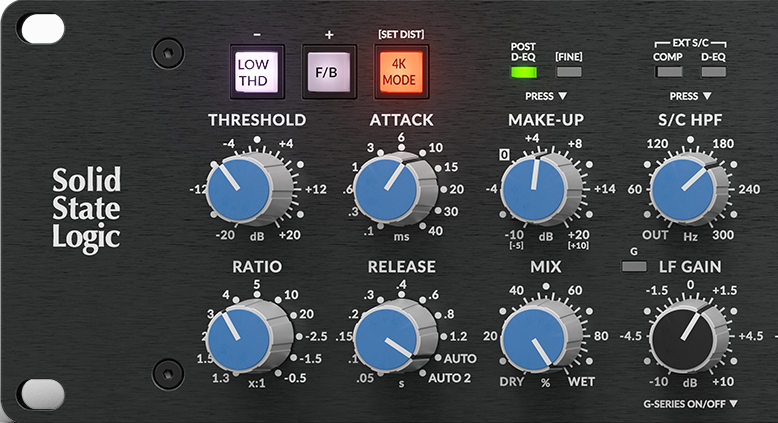Click the 300 Hz mark on S/C HPF

723,235
